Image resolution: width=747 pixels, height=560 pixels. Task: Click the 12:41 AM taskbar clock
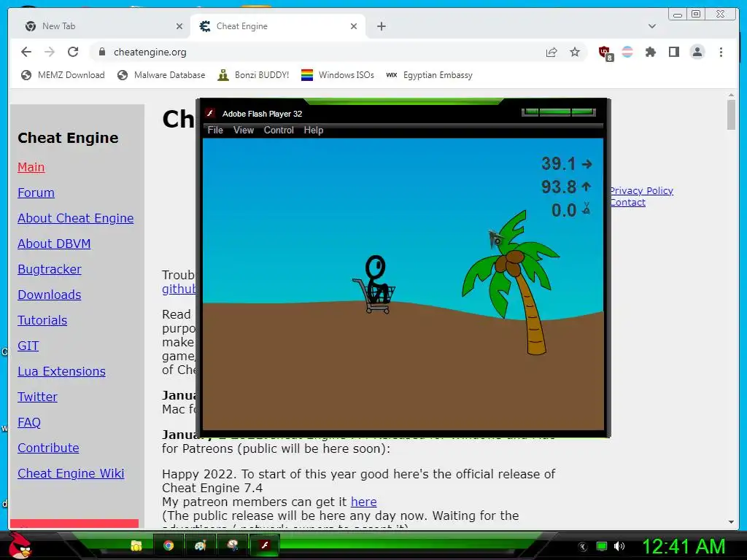pos(684,546)
